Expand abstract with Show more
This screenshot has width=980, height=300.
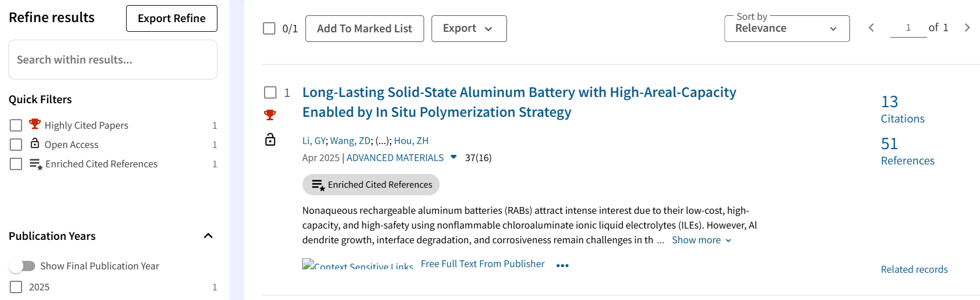701,240
